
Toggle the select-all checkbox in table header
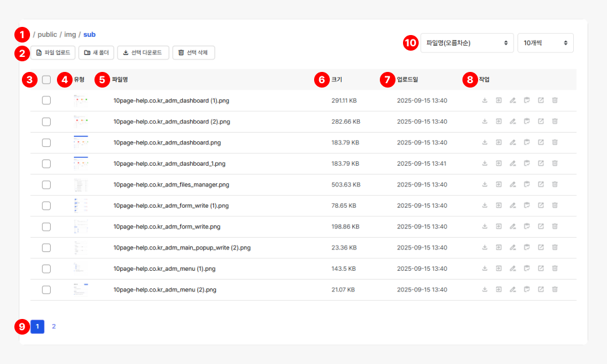tap(46, 79)
